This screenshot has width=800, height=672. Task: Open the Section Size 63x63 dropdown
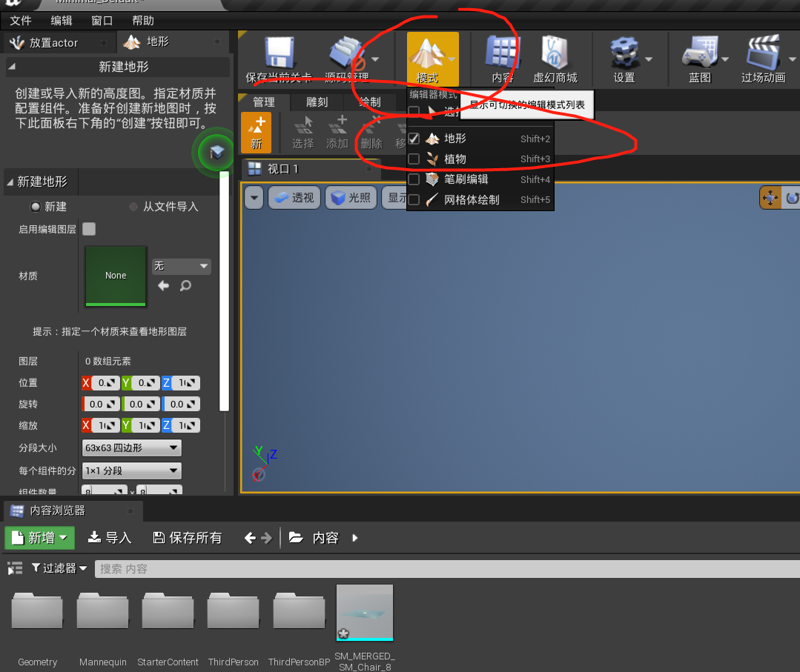click(x=132, y=448)
